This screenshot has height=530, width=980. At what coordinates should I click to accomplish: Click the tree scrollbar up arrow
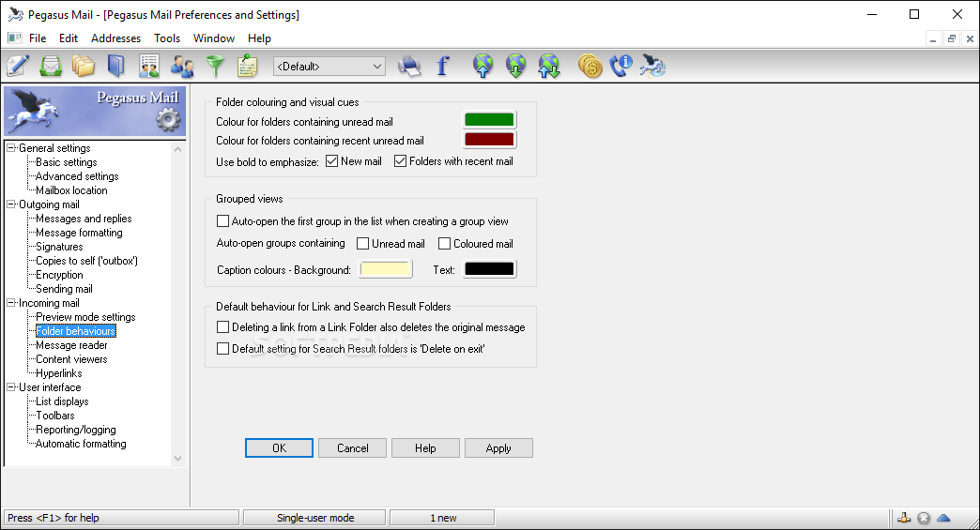178,149
